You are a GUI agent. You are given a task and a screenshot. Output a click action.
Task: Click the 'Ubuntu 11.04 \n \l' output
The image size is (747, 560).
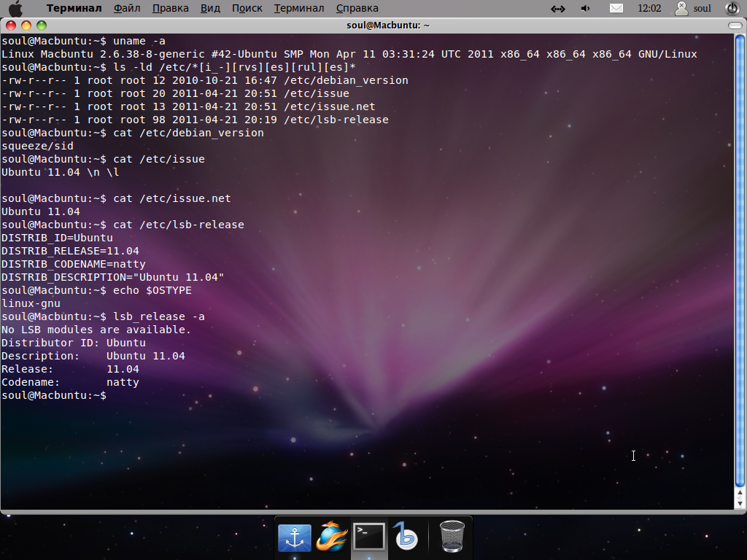pyautogui.click(x=61, y=172)
